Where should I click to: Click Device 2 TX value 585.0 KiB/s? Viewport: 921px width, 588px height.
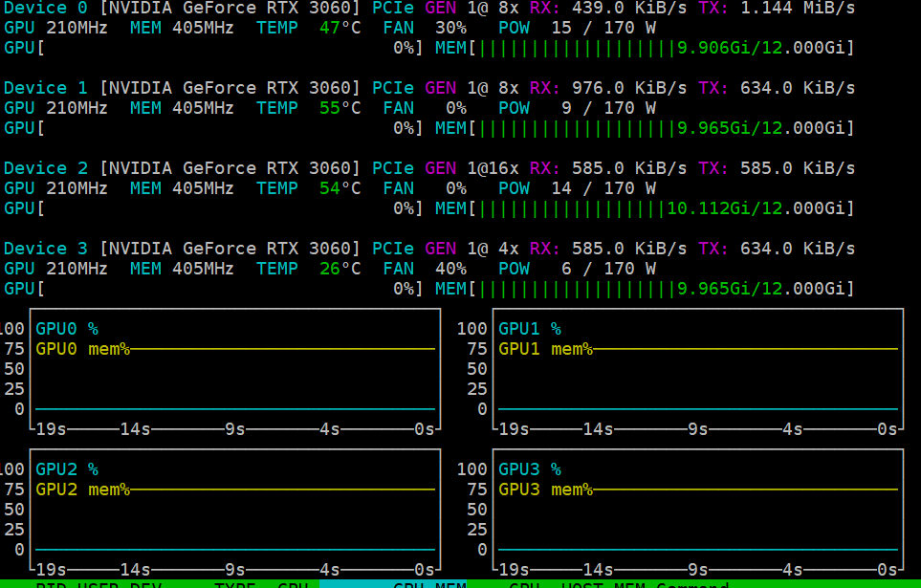point(797,168)
